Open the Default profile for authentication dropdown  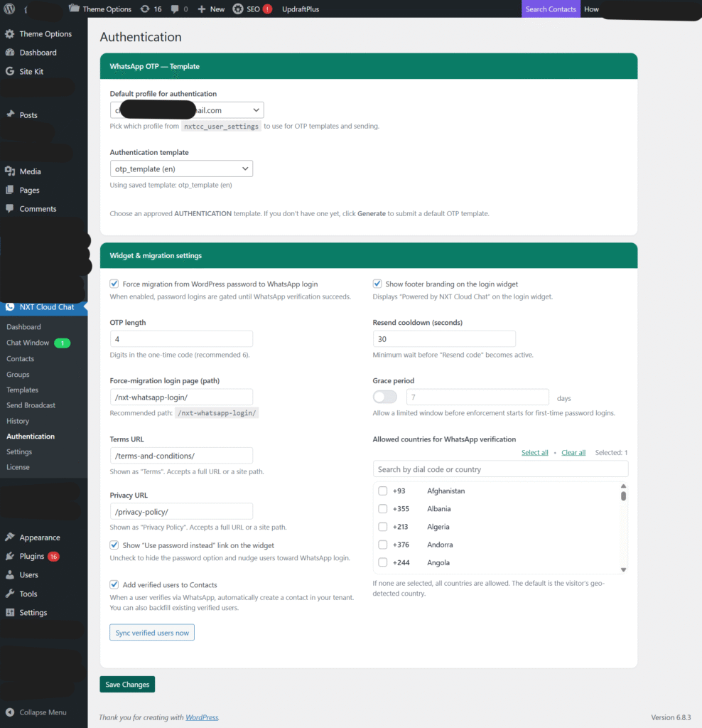click(187, 110)
